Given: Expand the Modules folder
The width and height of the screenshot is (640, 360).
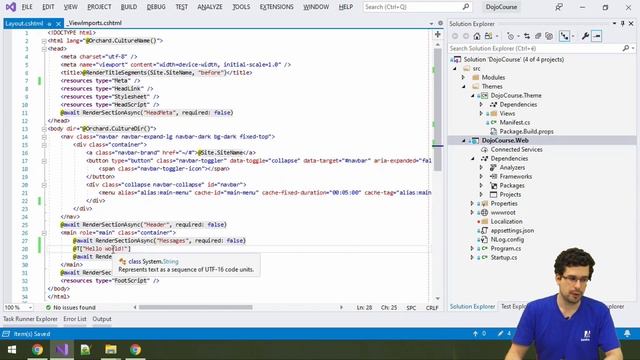Looking at the screenshot, I should point(463,78).
